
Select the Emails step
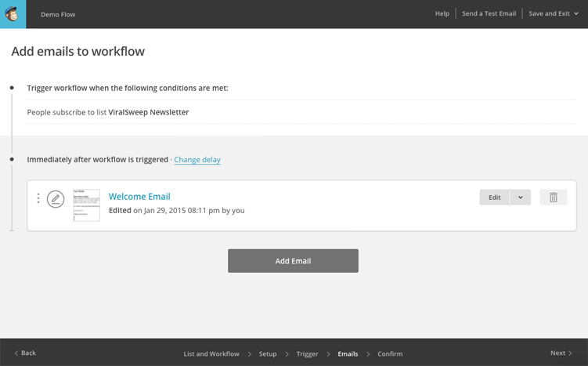348,353
